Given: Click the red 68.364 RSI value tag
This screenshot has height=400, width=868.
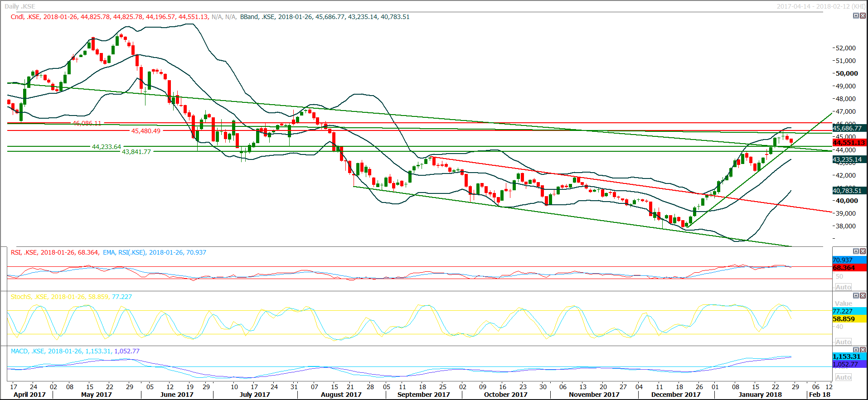Looking at the screenshot, I should [x=849, y=268].
